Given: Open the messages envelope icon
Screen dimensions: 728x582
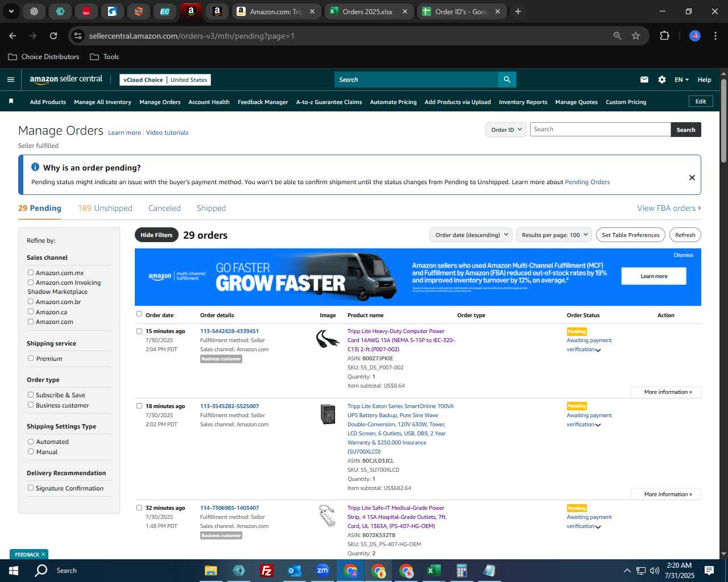Looking at the screenshot, I should click(x=644, y=80).
